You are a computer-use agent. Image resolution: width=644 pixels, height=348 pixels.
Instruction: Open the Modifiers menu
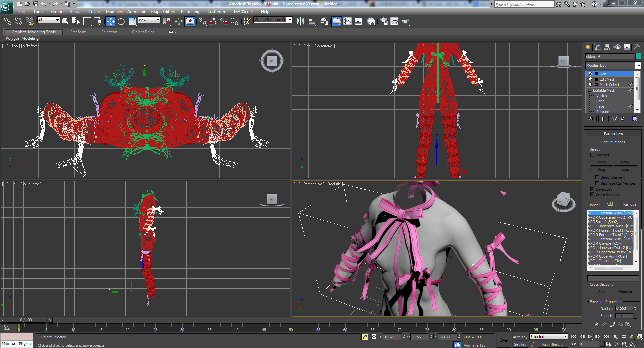click(x=114, y=12)
